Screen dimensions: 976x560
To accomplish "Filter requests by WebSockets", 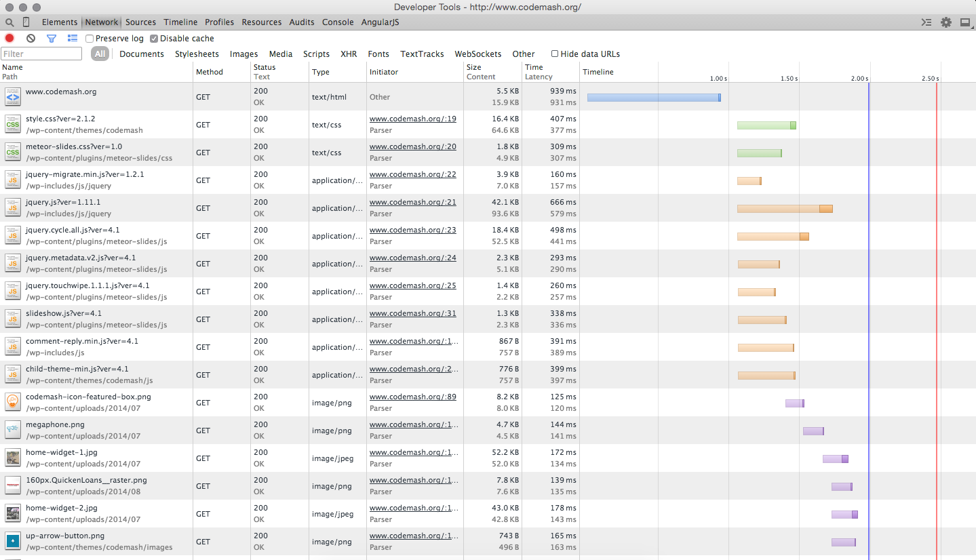I will pyautogui.click(x=478, y=54).
